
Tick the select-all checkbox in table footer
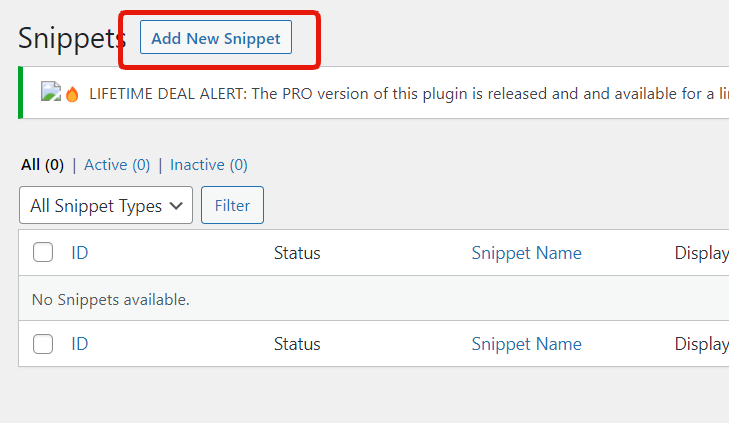pos(43,344)
